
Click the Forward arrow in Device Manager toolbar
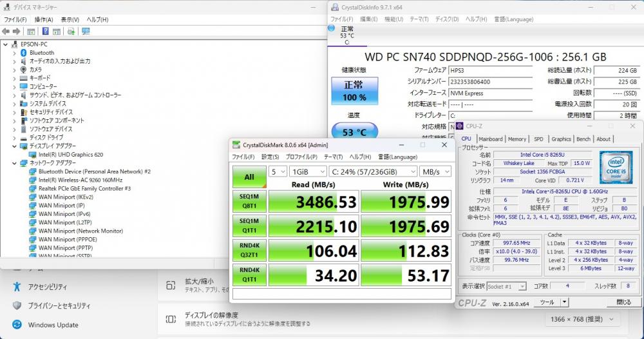17,31
